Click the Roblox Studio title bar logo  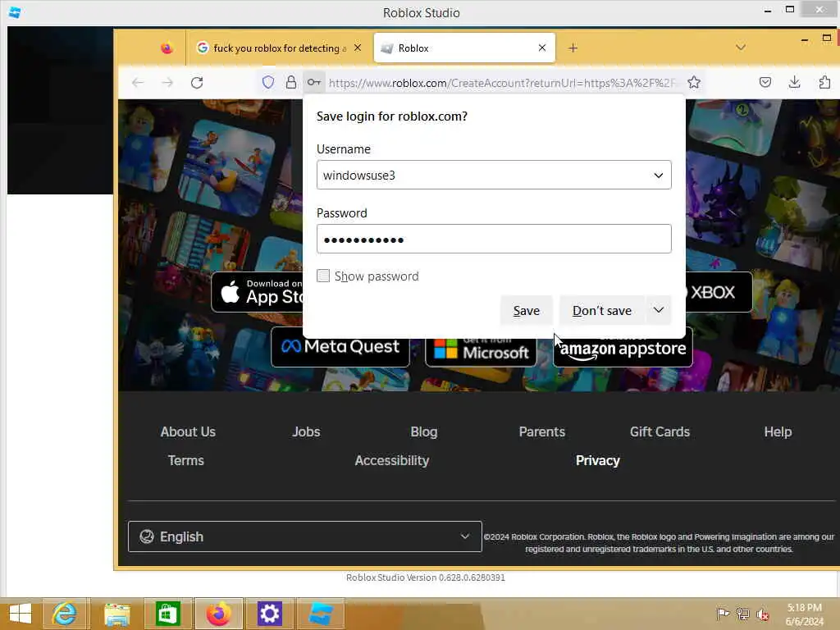click(15, 12)
